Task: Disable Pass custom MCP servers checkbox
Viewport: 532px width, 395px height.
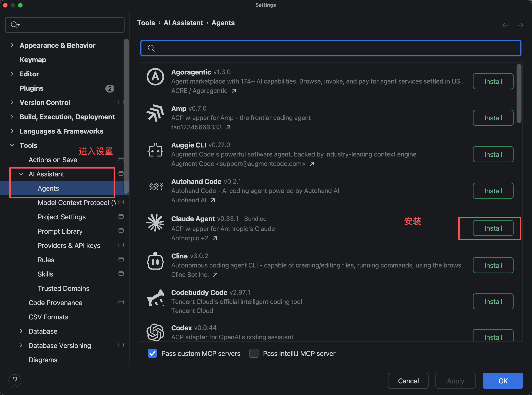Action: (152, 353)
